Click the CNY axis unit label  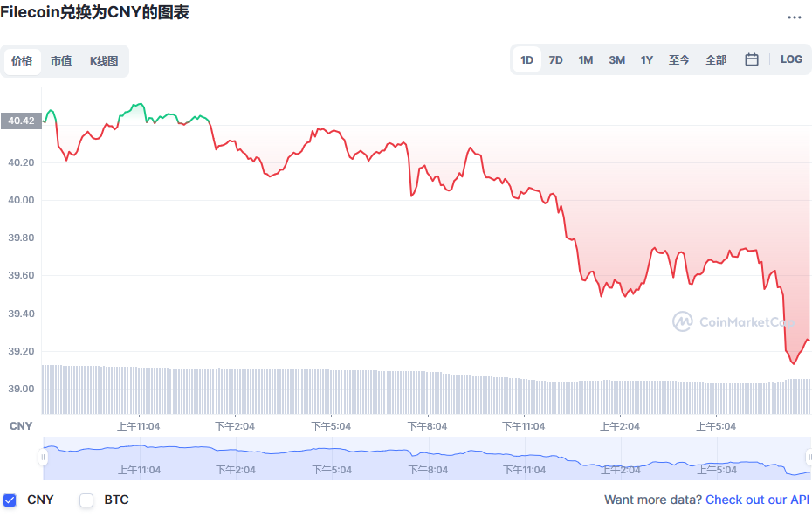[x=21, y=426]
